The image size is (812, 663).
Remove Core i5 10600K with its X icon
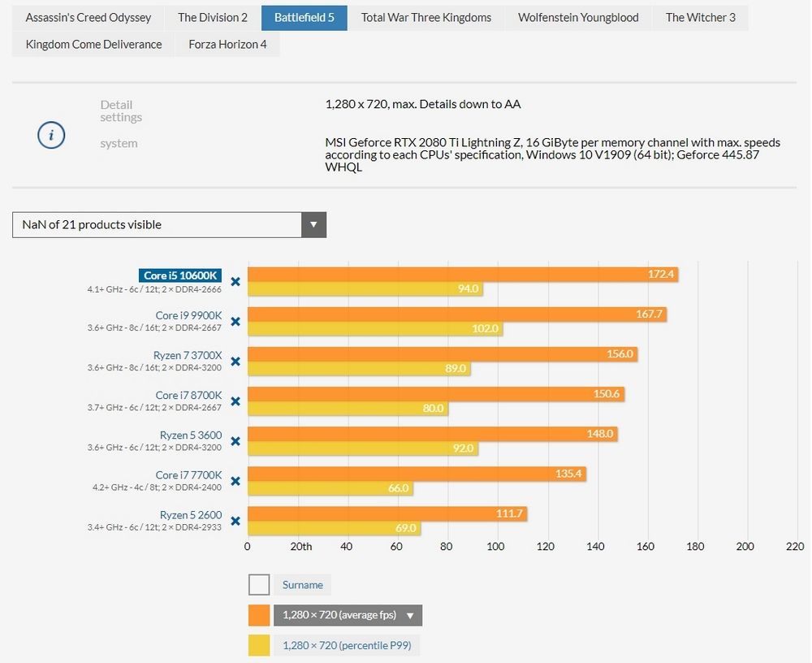pyautogui.click(x=235, y=282)
